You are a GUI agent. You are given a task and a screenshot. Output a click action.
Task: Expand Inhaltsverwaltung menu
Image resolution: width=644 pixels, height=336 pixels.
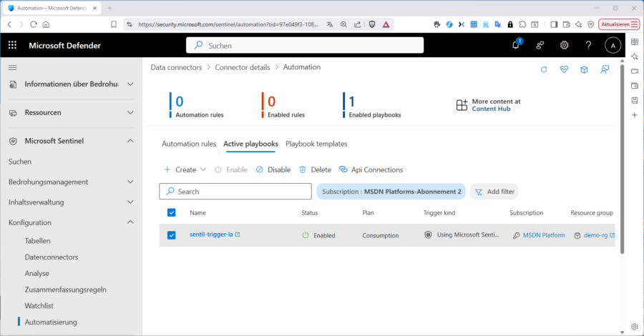pos(71,202)
